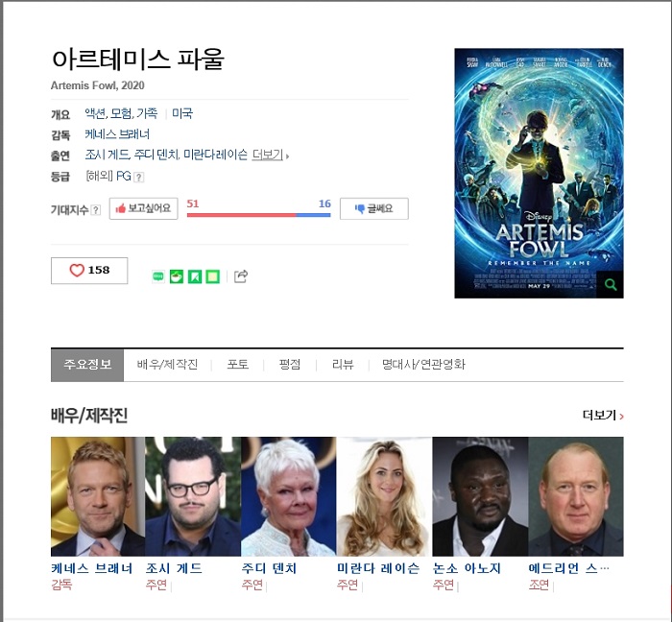Click the question mark beside PG rating

138,177
